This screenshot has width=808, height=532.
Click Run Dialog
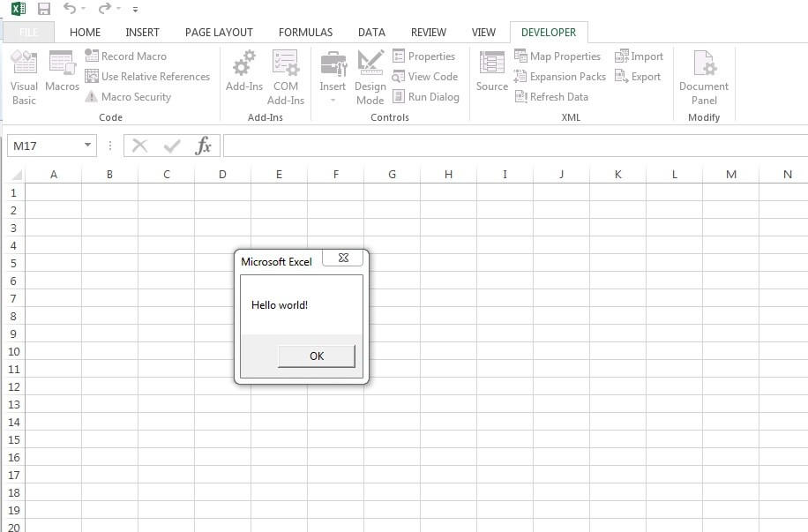(426, 96)
